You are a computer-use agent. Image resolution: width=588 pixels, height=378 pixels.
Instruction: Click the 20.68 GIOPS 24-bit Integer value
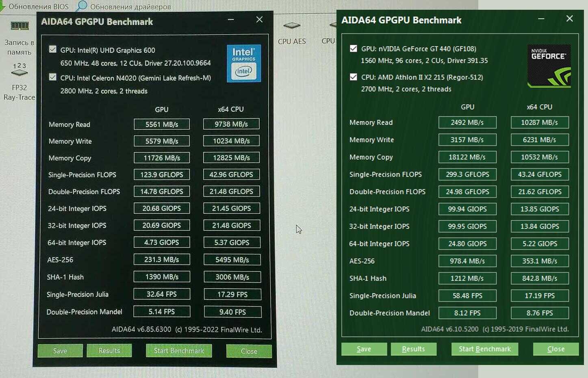point(162,209)
